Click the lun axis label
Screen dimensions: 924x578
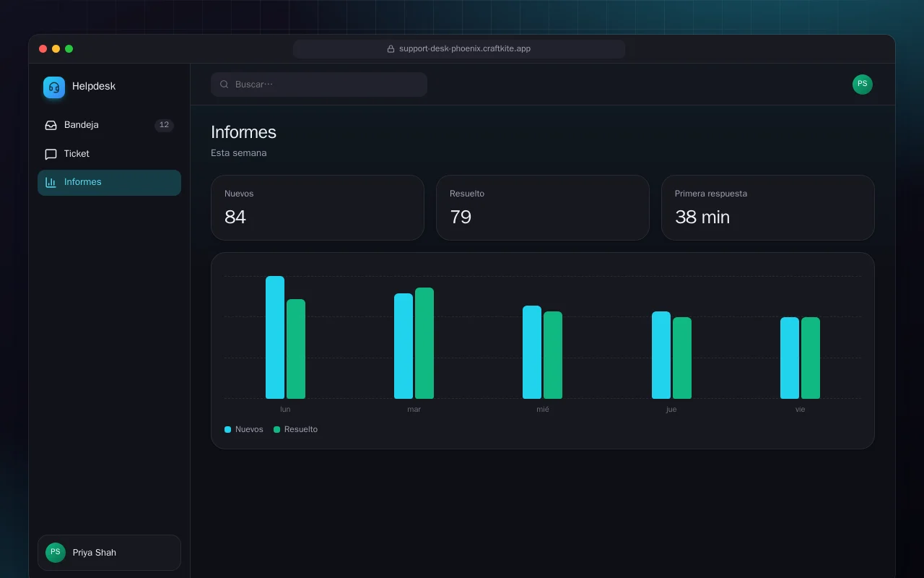coord(285,410)
